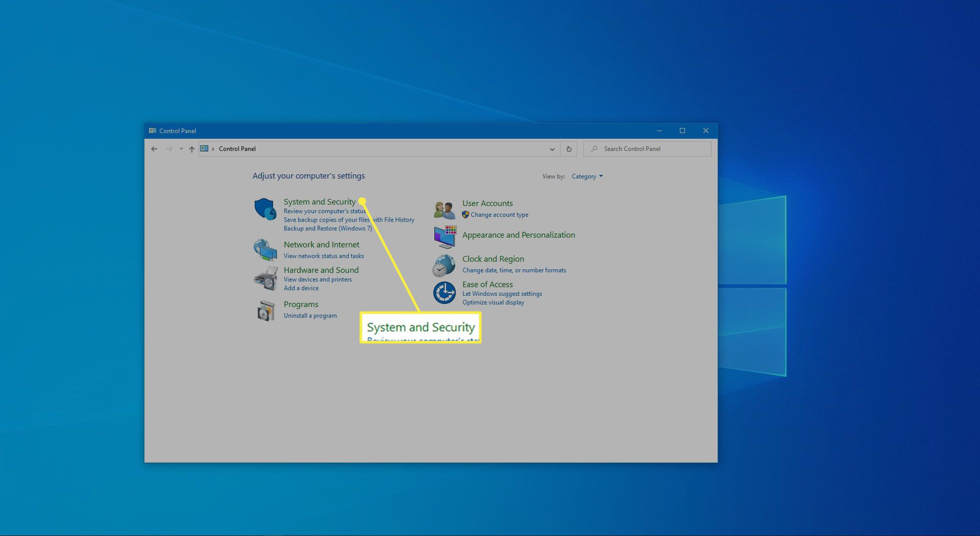The width and height of the screenshot is (980, 536).
Task: Click Change account type link
Action: click(499, 215)
